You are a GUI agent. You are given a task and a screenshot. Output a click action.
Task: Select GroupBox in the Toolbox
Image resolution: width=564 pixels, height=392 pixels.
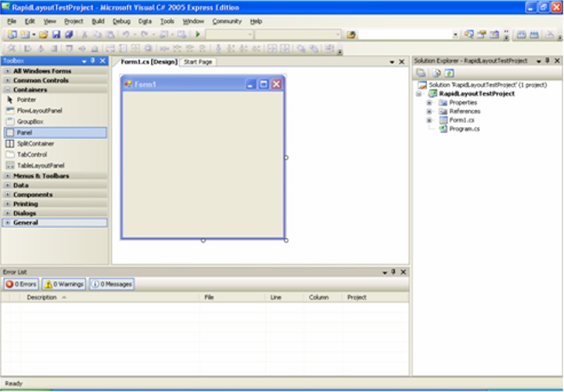click(55, 121)
